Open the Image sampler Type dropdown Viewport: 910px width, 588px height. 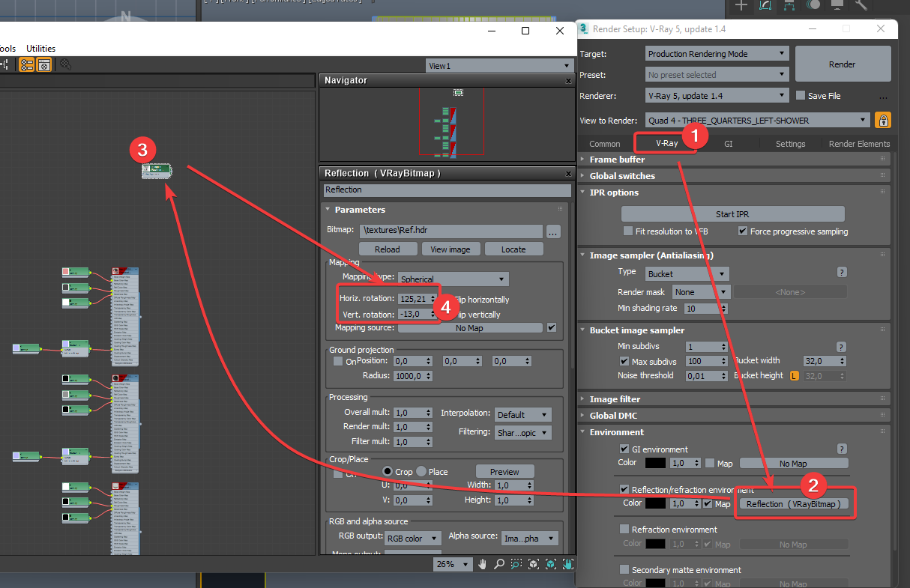(x=687, y=274)
